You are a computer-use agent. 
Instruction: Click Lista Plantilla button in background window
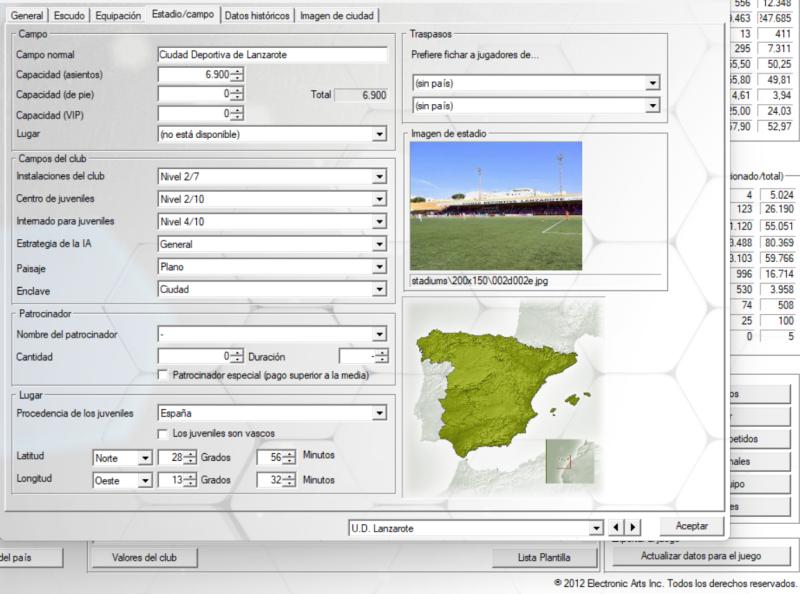(544, 558)
